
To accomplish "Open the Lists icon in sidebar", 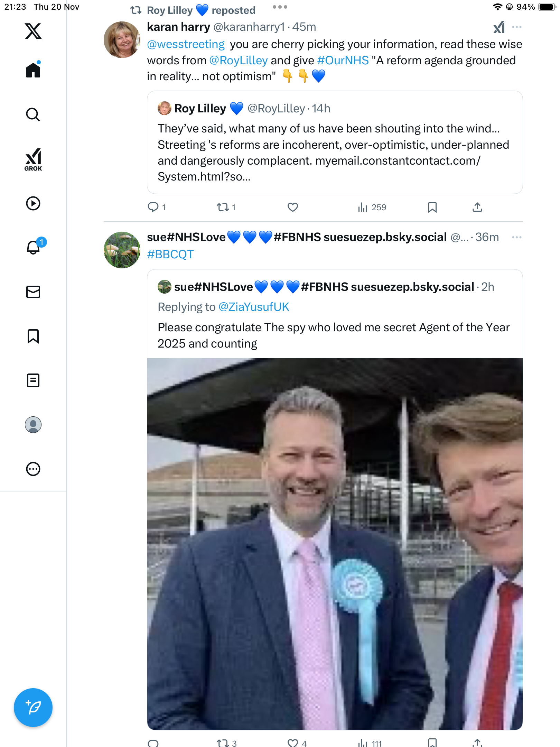I will [33, 380].
